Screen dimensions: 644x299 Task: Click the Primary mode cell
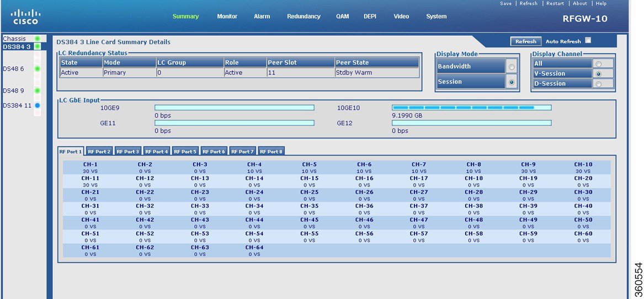click(129, 73)
